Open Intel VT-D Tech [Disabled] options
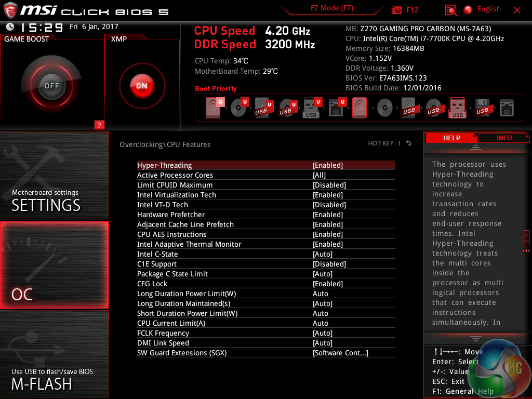The image size is (532, 399). click(x=329, y=205)
